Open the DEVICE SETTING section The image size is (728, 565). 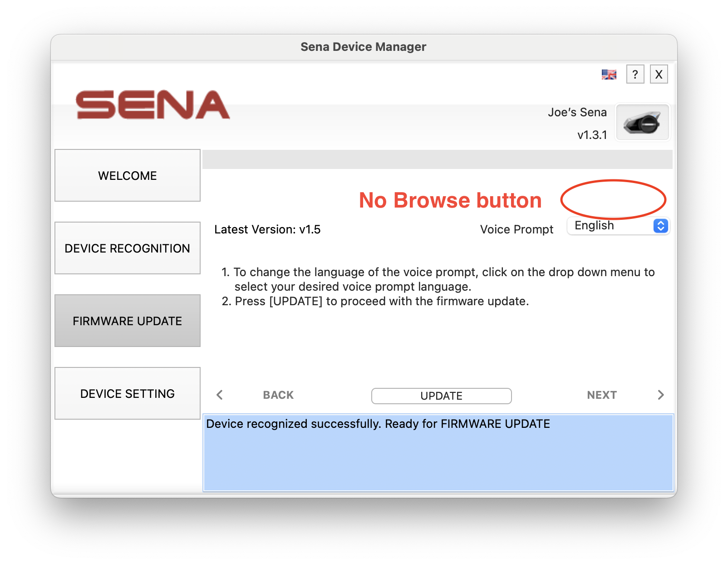point(128,394)
